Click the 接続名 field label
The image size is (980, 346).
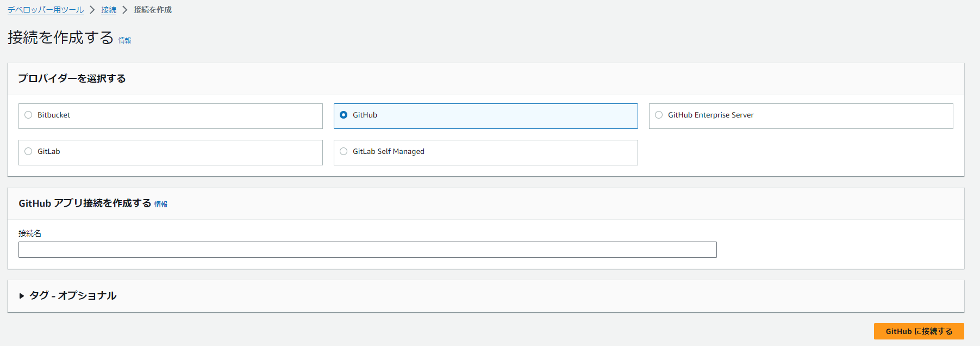pyautogui.click(x=30, y=233)
